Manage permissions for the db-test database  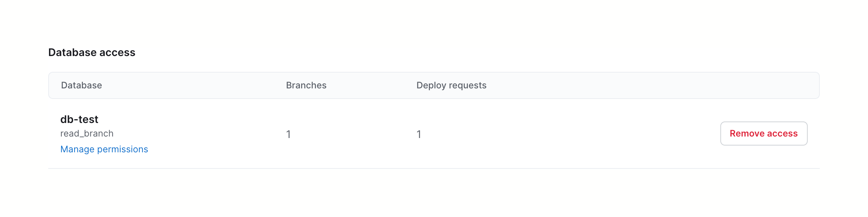pyautogui.click(x=104, y=149)
